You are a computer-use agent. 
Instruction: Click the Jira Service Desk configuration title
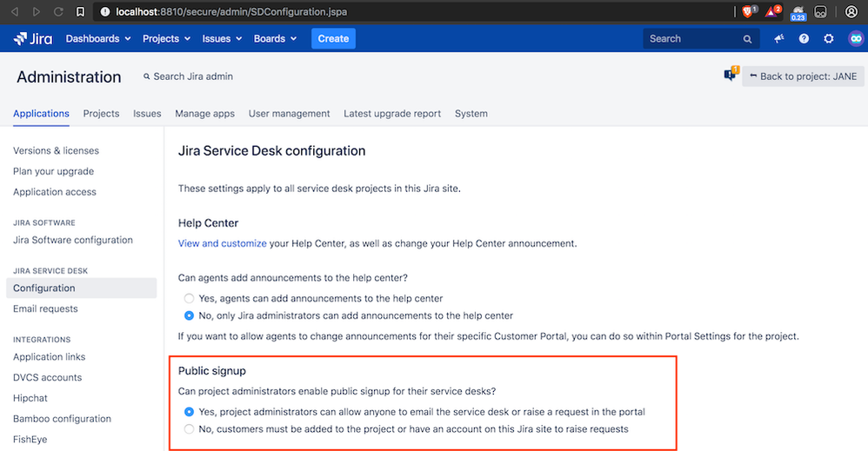click(x=272, y=151)
